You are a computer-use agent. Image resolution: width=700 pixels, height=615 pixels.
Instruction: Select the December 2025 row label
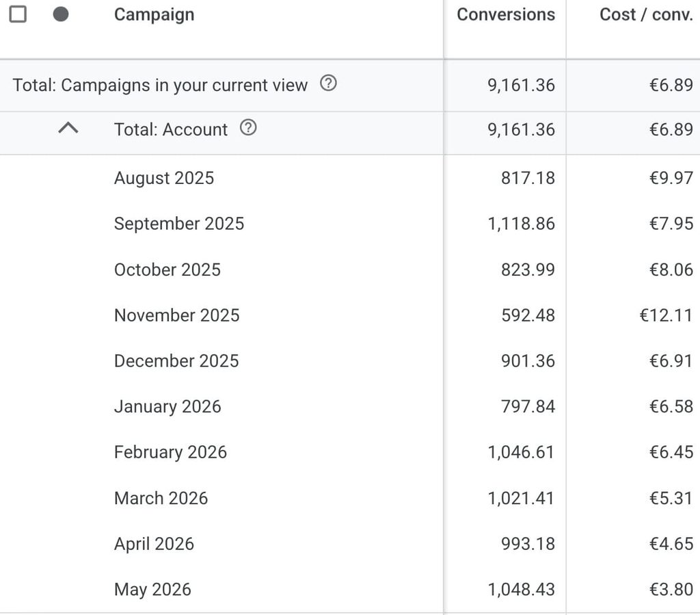click(x=176, y=361)
